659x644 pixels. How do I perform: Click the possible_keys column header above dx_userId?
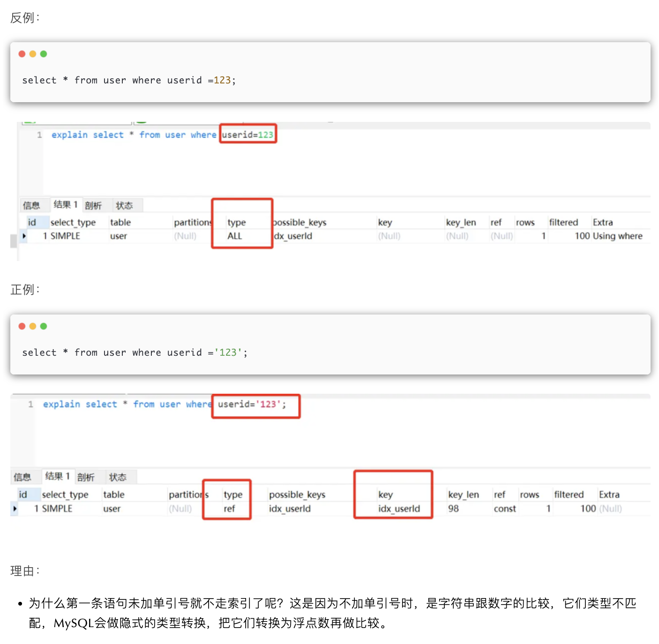click(300, 223)
